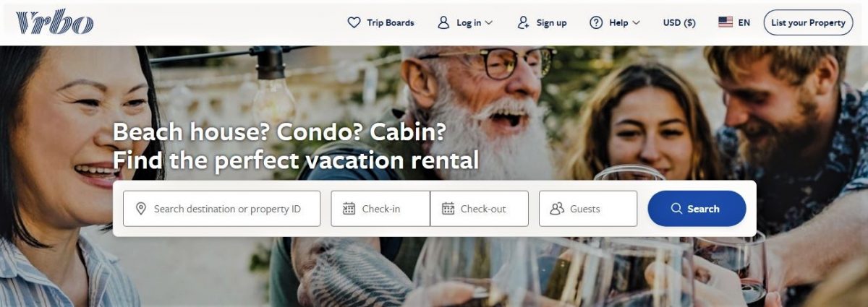Expand the Help dropdown chevron
Viewport: 868px width, 307px height.
[636, 23]
